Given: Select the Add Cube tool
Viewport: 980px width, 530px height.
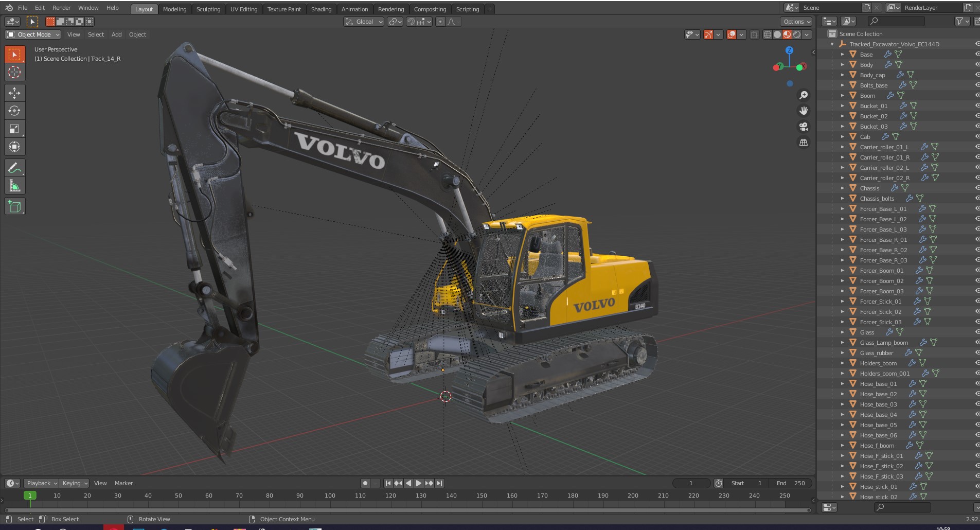Looking at the screenshot, I should pyautogui.click(x=14, y=206).
